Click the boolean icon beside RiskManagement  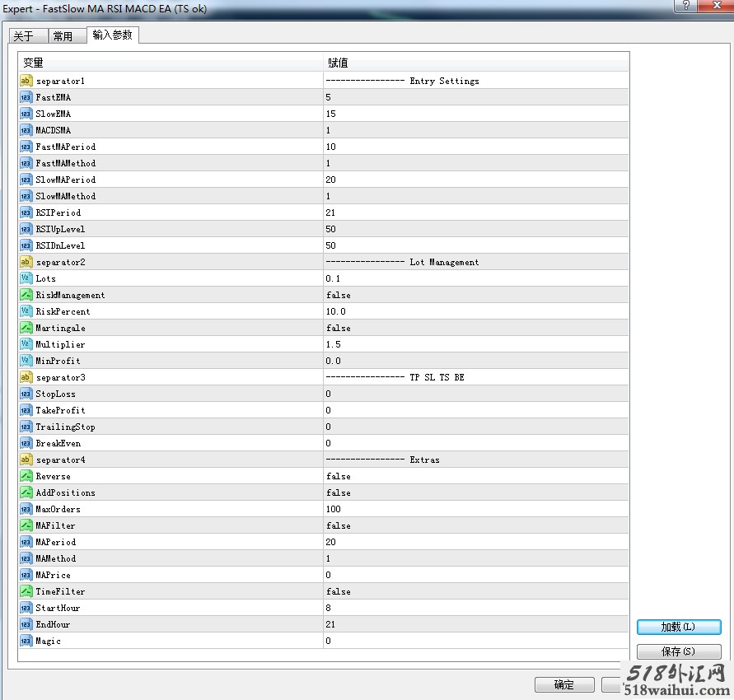(26, 295)
